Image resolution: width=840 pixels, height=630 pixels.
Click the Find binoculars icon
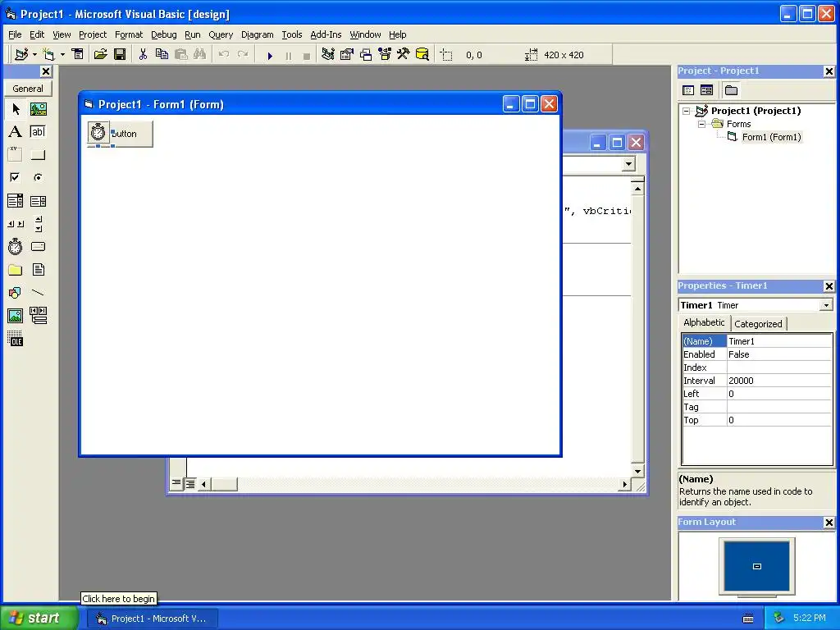(x=200, y=55)
